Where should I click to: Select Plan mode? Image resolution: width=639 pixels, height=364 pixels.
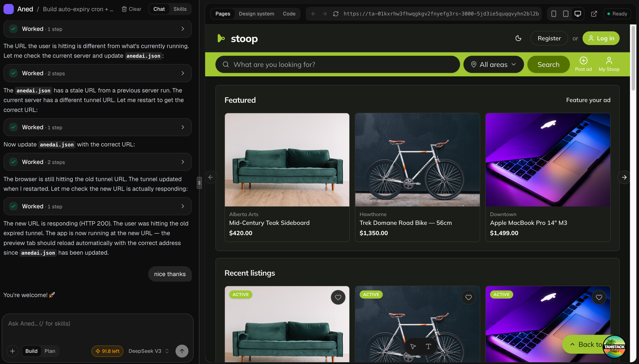click(x=50, y=351)
